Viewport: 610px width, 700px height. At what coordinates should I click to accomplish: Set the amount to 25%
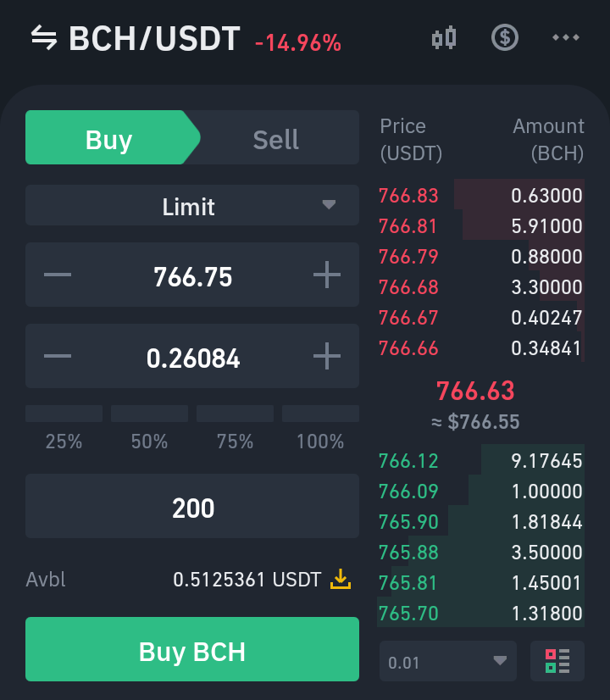pos(64,428)
